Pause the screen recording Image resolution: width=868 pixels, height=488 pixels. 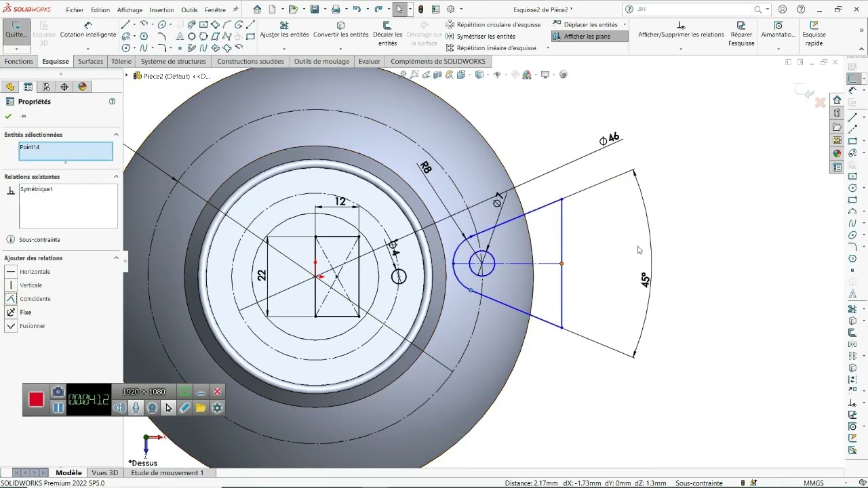[x=58, y=407]
